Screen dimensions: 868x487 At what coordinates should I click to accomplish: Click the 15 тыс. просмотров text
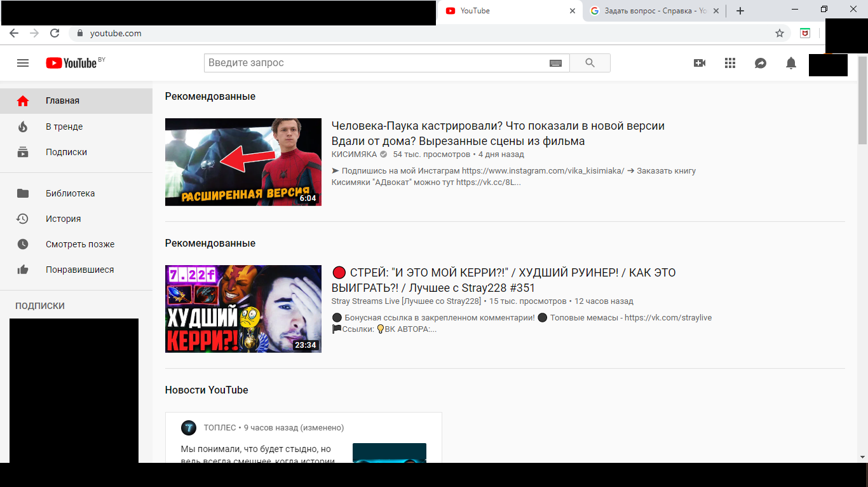click(527, 301)
